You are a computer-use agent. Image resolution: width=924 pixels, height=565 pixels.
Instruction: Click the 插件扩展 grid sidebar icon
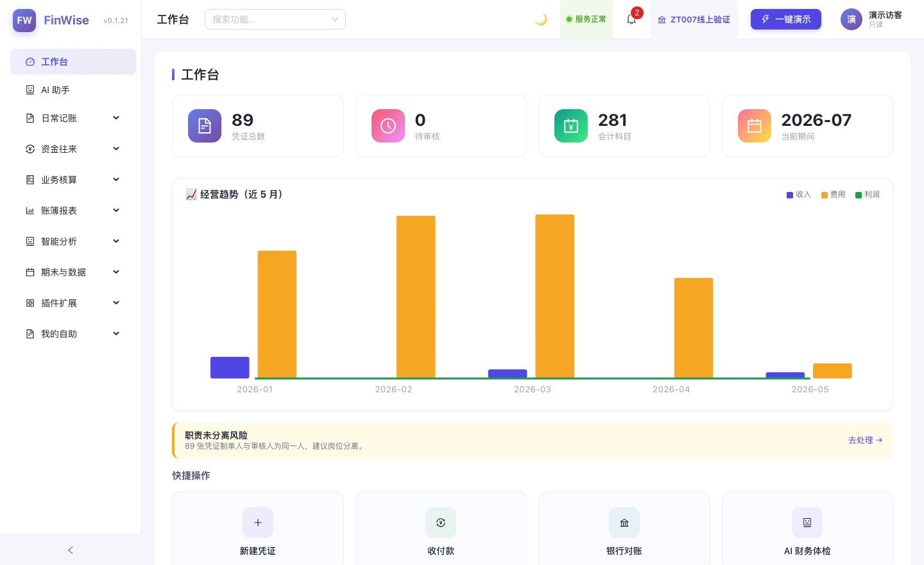click(30, 303)
